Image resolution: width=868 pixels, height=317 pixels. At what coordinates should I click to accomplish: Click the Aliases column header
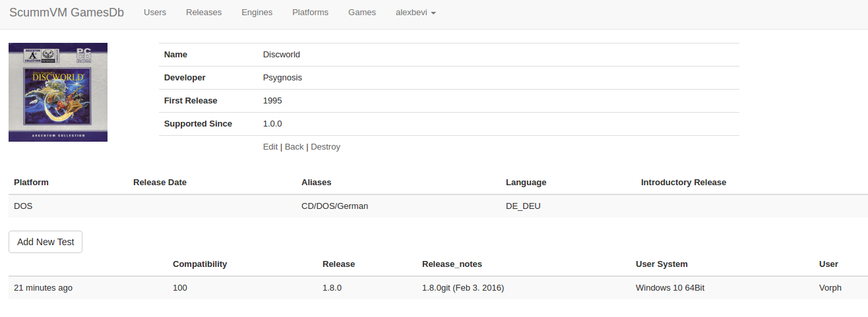(317, 183)
